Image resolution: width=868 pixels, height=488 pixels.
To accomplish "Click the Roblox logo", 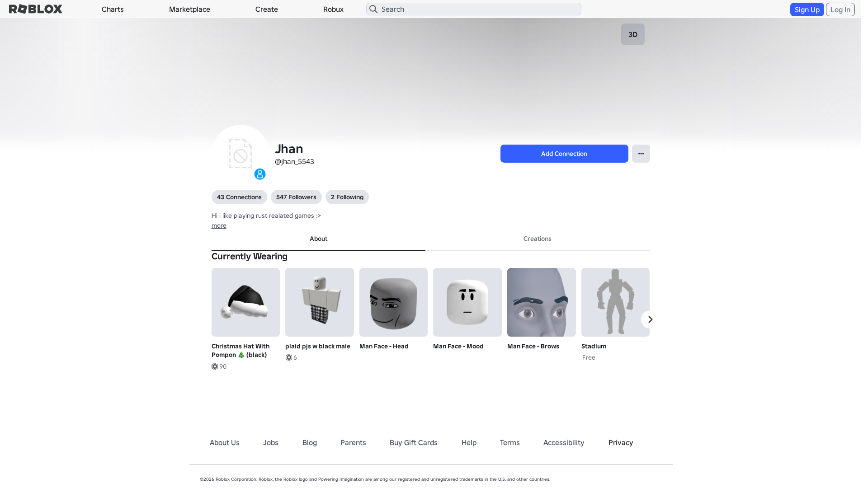I will [x=36, y=9].
